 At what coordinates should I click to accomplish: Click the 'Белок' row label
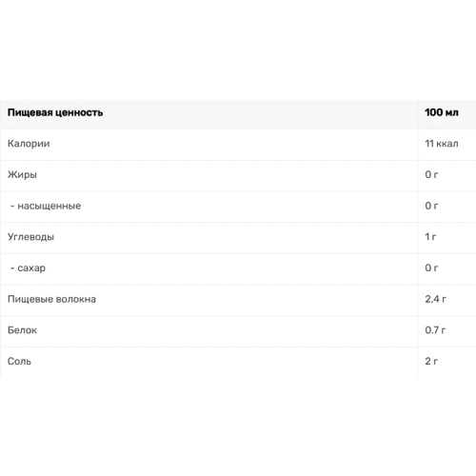click(22, 330)
